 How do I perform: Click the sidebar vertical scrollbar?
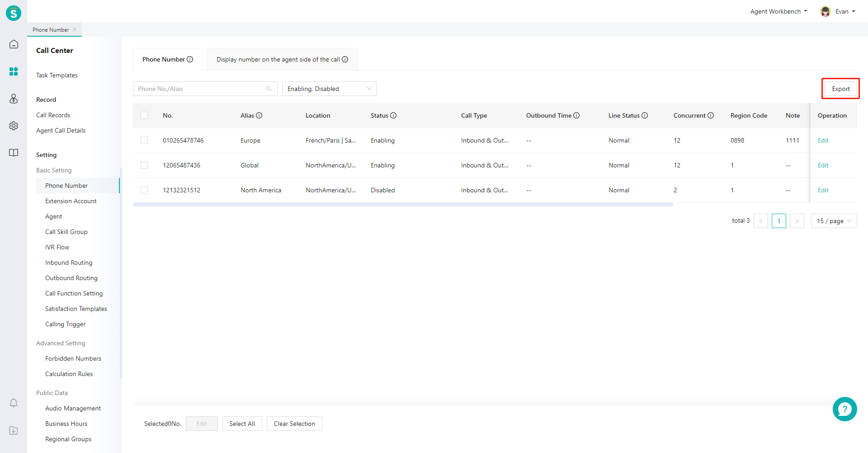(121, 273)
